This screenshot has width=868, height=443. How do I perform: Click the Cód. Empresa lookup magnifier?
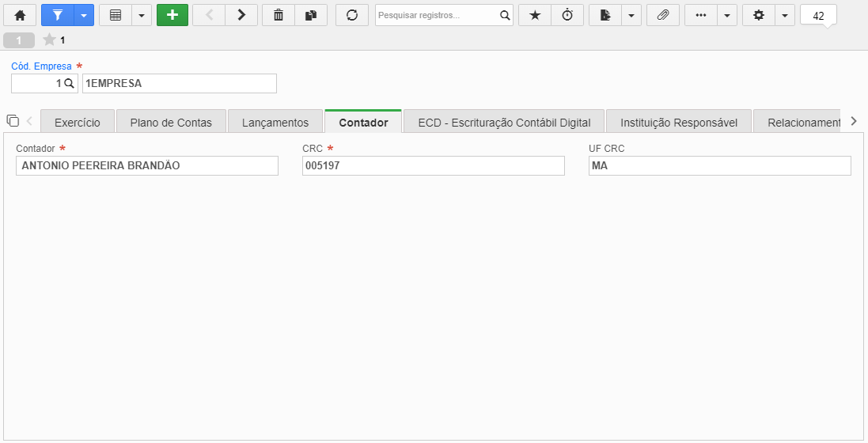click(x=69, y=84)
